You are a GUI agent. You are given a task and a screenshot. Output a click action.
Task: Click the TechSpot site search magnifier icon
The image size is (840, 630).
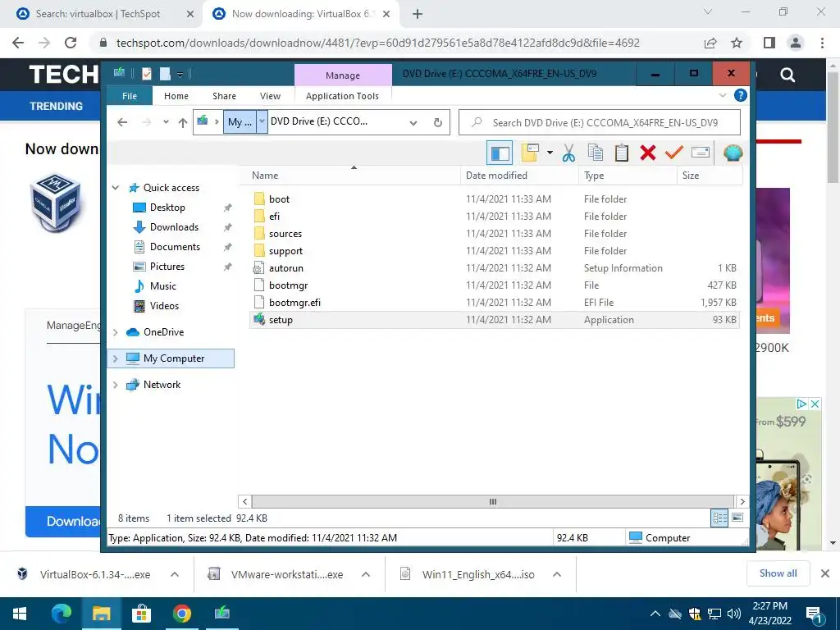click(787, 75)
